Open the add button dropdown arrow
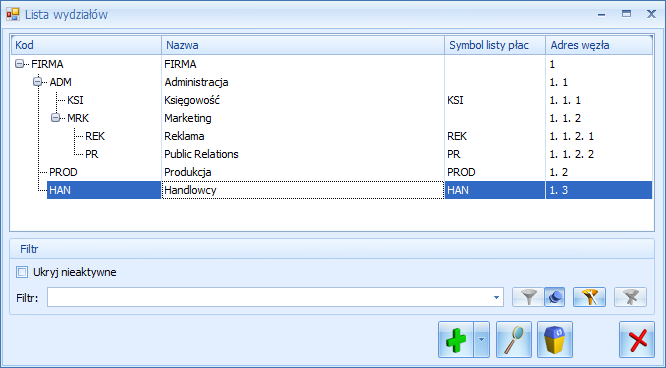The image size is (666, 368). 481,340
